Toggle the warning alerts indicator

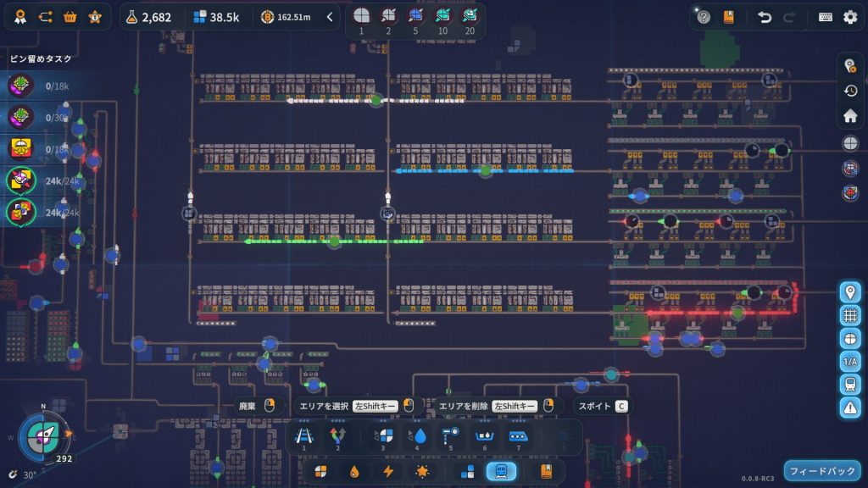[x=850, y=407]
